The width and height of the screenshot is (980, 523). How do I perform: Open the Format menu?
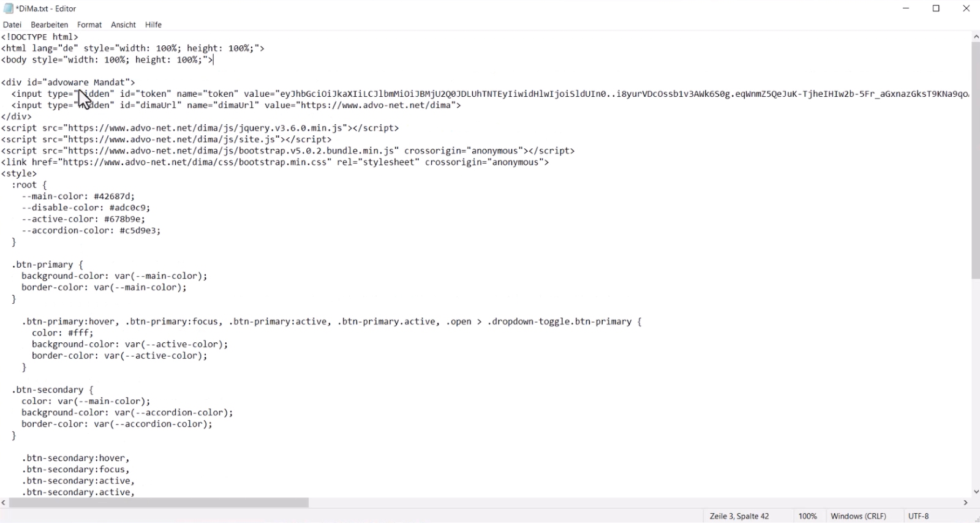(89, 24)
